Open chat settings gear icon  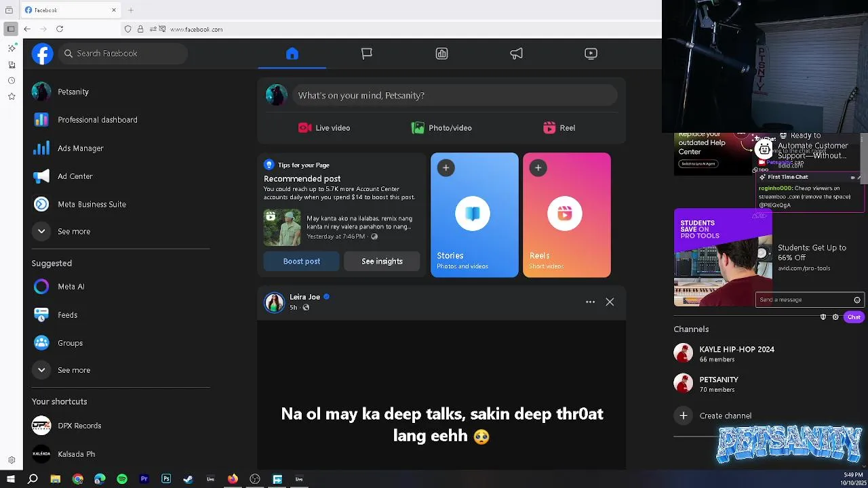tap(835, 317)
